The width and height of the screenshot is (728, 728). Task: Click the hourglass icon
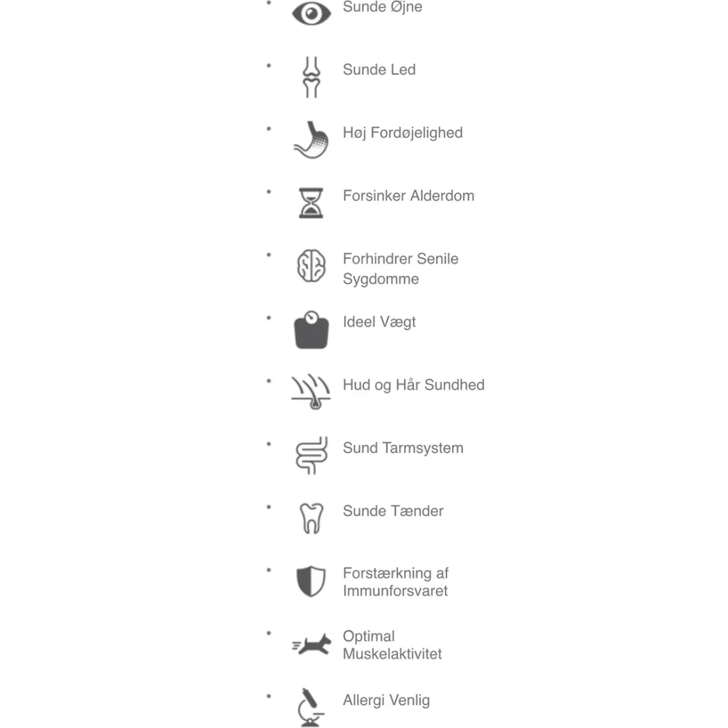(311, 203)
